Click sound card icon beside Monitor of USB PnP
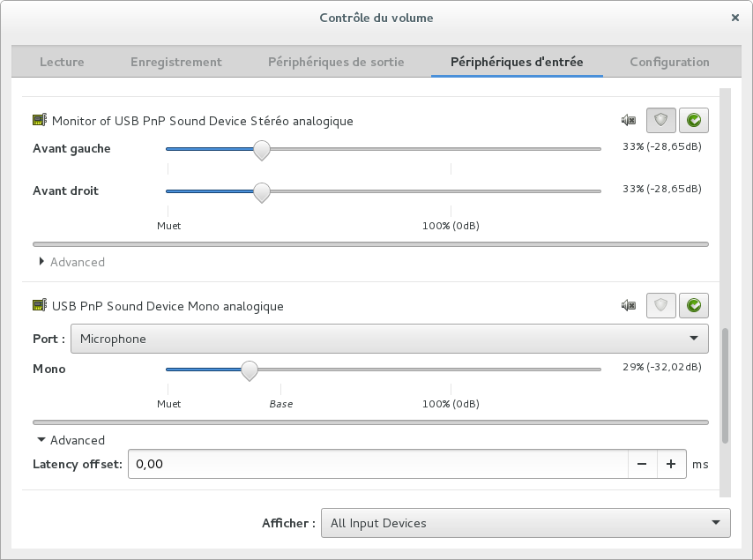The image size is (753, 560). (x=40, y=120)
